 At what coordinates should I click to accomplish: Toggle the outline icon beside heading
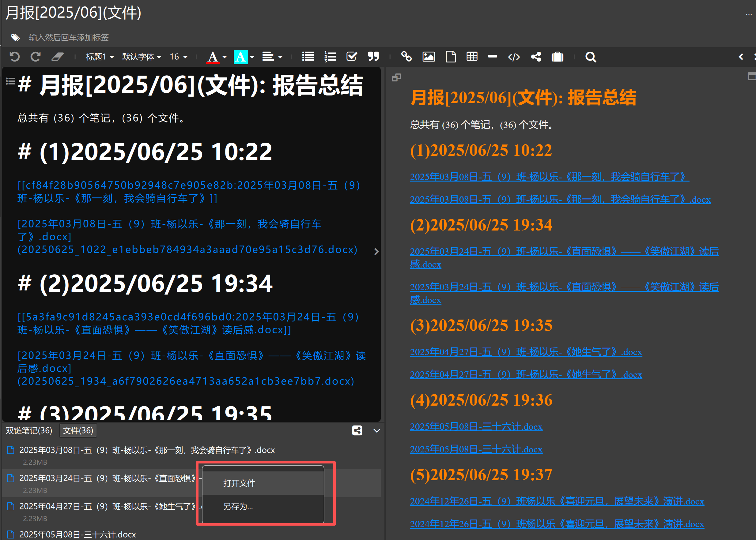pyautogui.click(x=10, y=81)
